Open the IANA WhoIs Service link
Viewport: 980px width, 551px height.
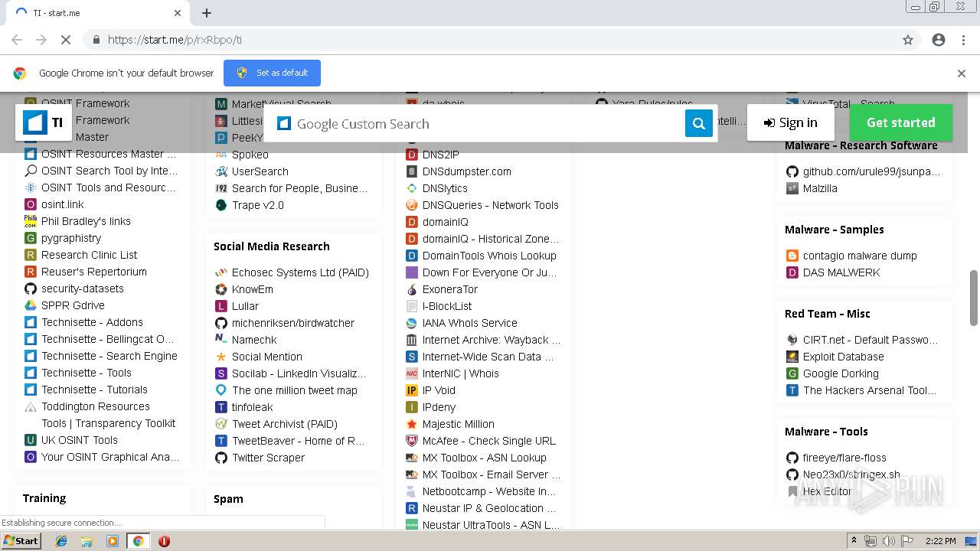click(470, 323)
